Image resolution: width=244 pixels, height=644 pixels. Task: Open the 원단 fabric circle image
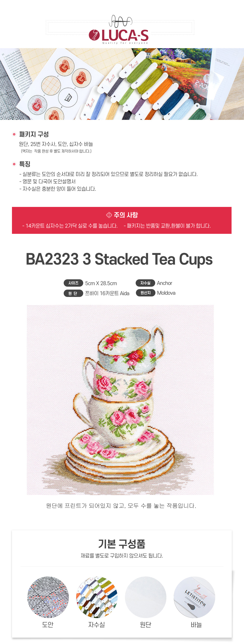(146, 597)
